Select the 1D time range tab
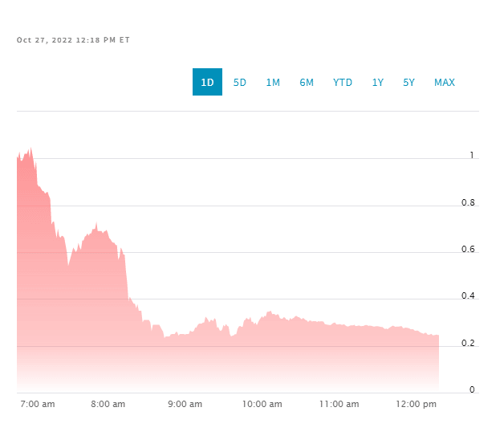 tap(207, 82)
